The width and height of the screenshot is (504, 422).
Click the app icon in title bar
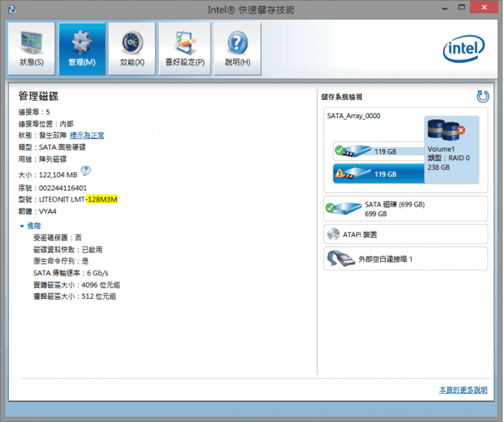coord(11,9)
